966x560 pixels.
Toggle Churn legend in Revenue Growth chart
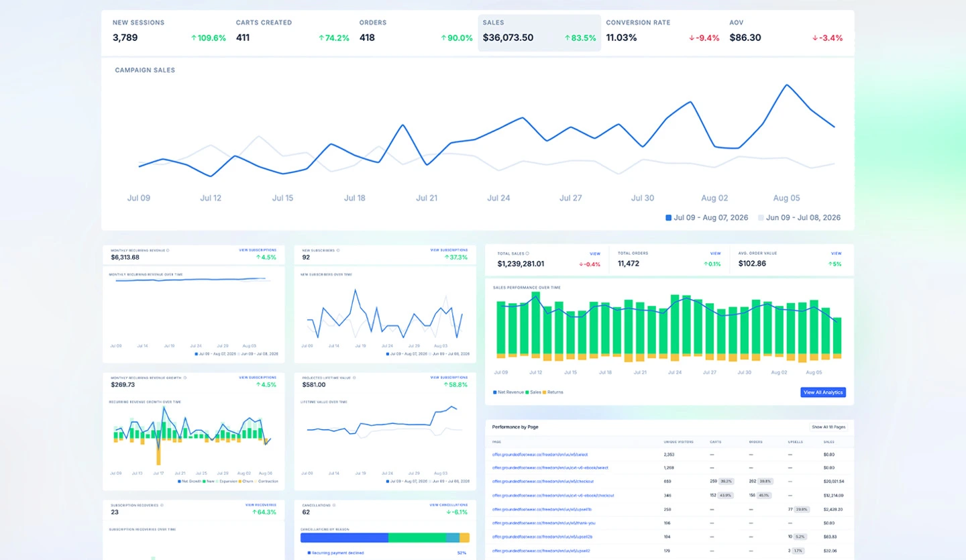246,482
